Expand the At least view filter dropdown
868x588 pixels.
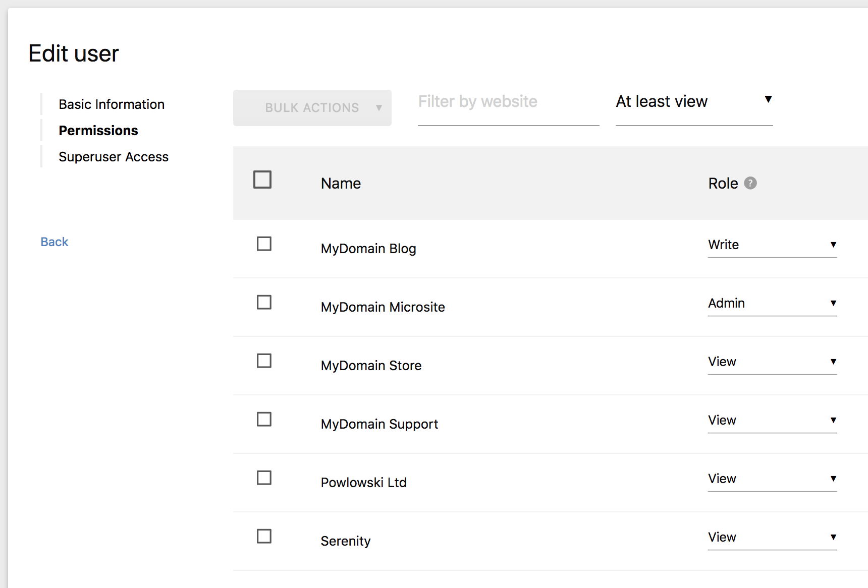(694, 101)
